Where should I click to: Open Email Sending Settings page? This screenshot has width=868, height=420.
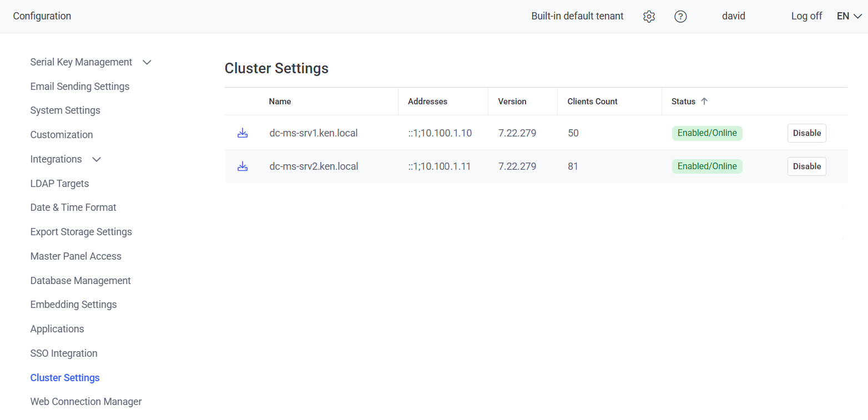pyautogui.click(x=80, y=87)
